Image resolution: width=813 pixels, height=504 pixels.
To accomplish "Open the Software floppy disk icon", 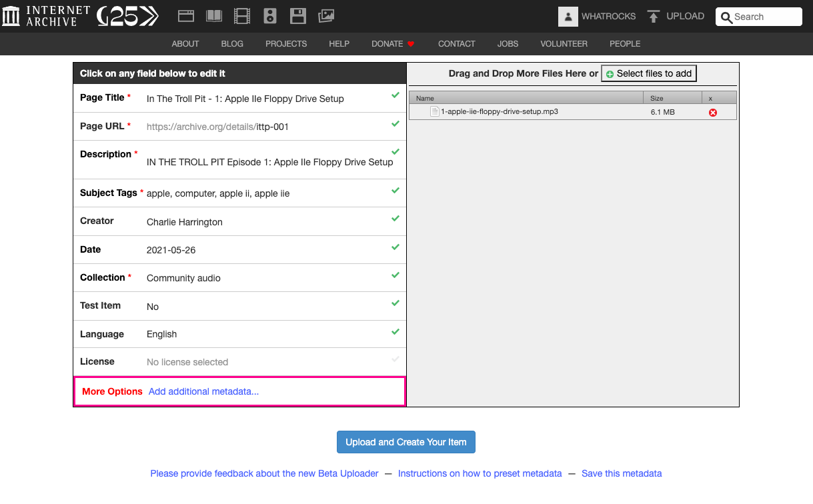I will (298, 16).
